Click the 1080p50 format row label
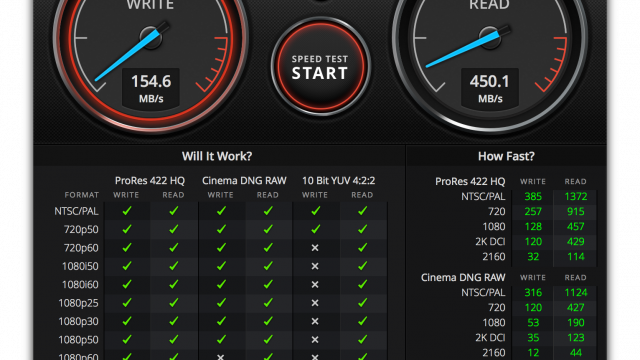The image size is (640, 360). point(78,340)
